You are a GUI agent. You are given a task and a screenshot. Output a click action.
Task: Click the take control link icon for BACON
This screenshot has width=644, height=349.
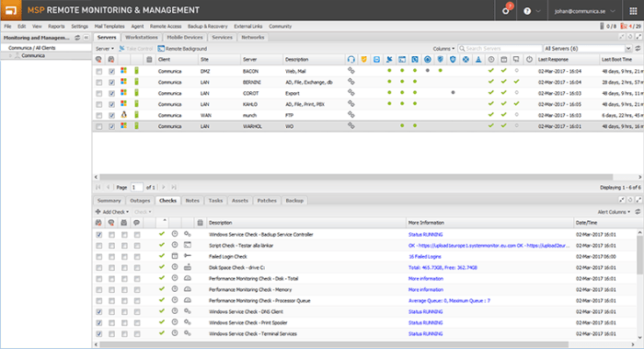[x=351, y=71]
